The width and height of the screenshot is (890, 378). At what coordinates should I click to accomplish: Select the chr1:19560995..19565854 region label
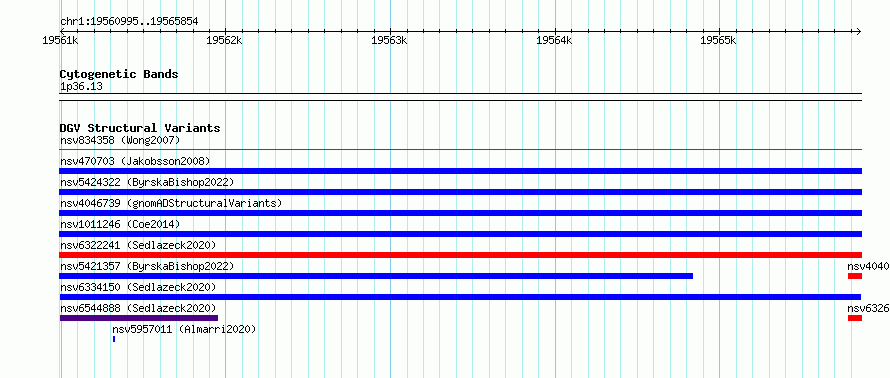[x=129, y=21]
